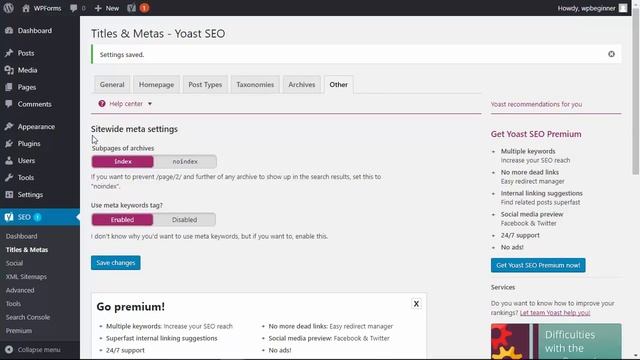Click the Yoast SEO sidebar icon

coord(9,217)
